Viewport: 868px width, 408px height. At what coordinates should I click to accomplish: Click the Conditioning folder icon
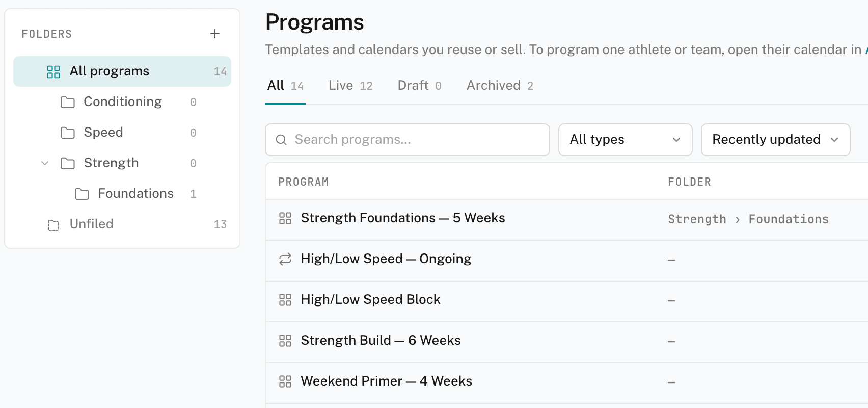(x=68, y=102)
